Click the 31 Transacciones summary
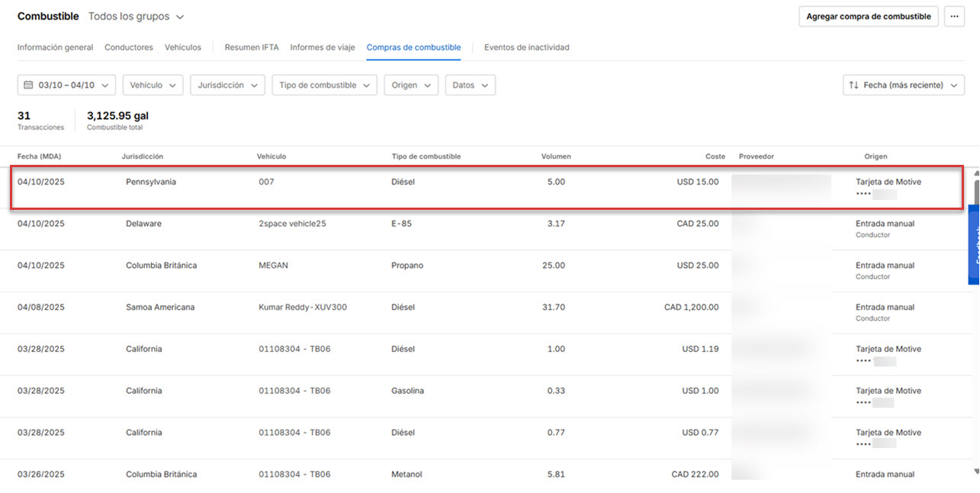Viewport: 980px width, 493px height. (40, 121)
